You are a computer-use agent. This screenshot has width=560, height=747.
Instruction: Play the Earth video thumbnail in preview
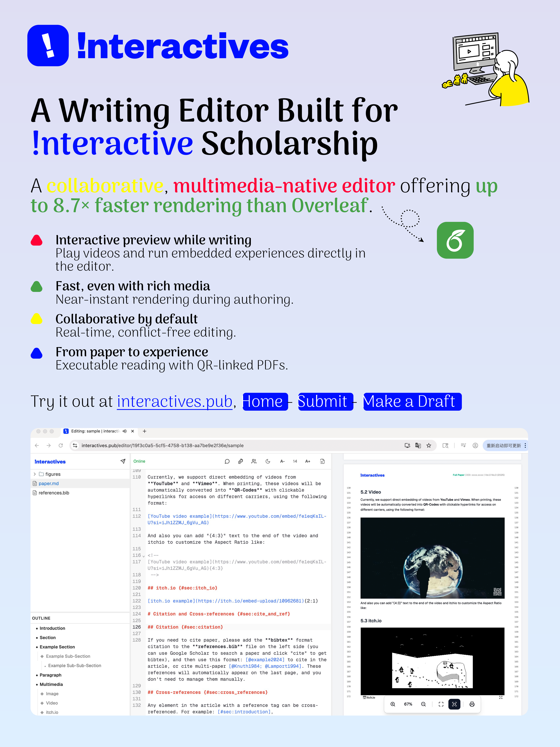(432, 558)
